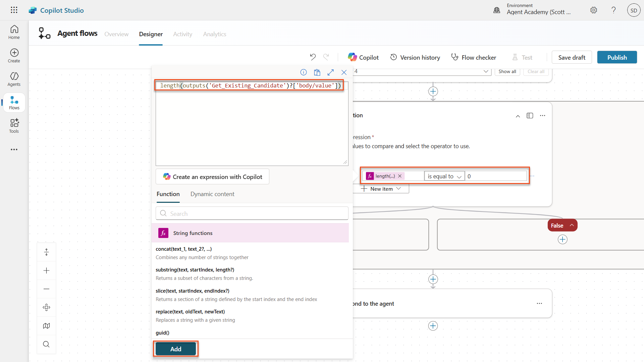
Task: Open the 'is equal to' operator dropdown
Action: (x=444, y=176)
